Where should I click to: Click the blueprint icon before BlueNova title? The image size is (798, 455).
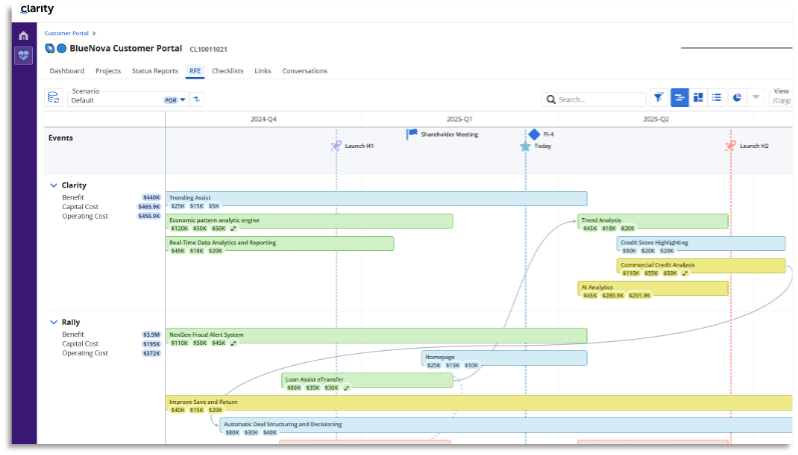(x=50, y=48)
